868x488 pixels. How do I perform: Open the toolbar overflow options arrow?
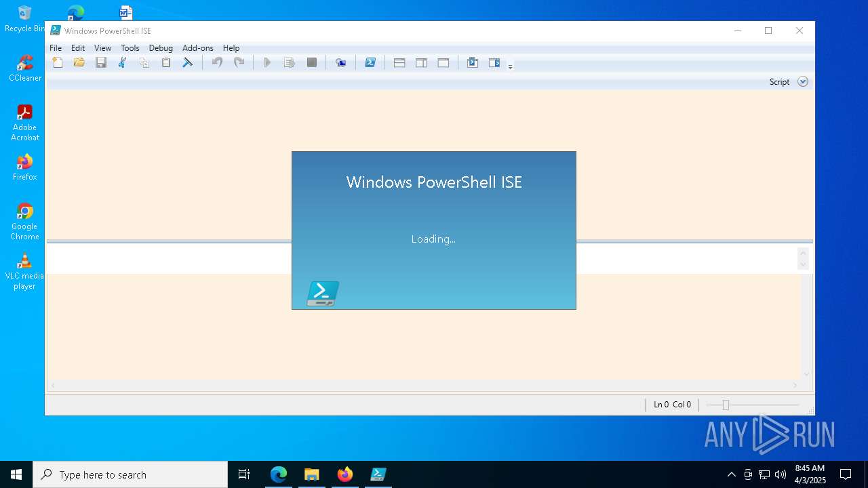(510, 66)
